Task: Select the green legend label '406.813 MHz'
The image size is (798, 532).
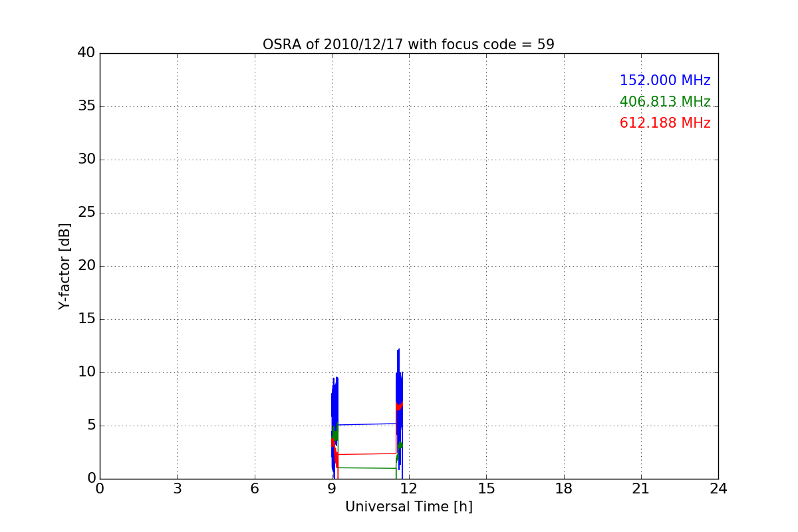Action: (x=665, y=102)
